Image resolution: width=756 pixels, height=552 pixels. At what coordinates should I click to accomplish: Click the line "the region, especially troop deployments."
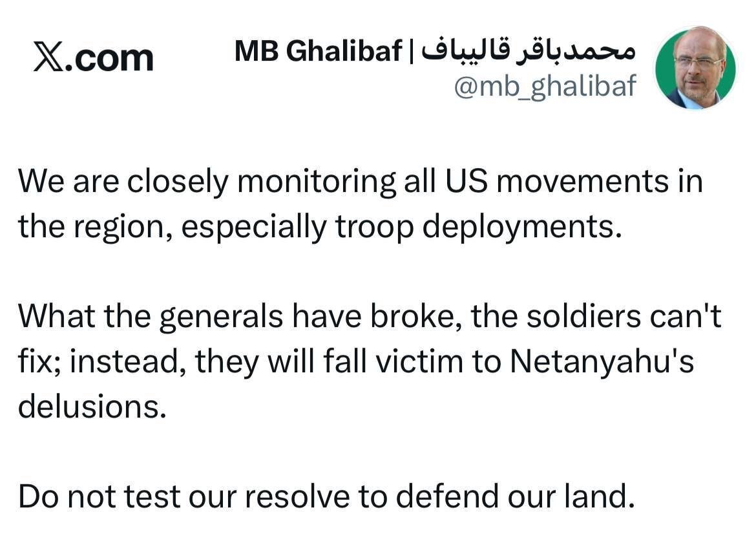pyautogui.click(x=319, y=227)
